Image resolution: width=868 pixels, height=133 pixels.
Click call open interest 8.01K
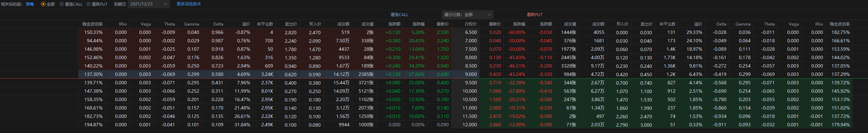tap(267, 91)
